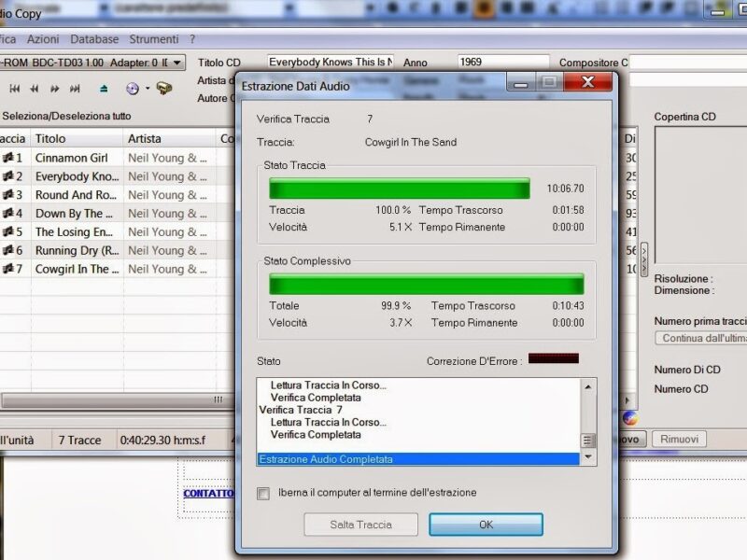Click the Anno input field showing 1969

click(x=502, y=63)
